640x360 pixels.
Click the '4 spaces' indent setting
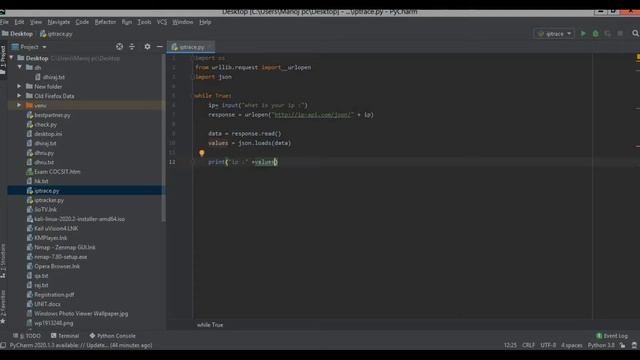[x=571, y=345]
